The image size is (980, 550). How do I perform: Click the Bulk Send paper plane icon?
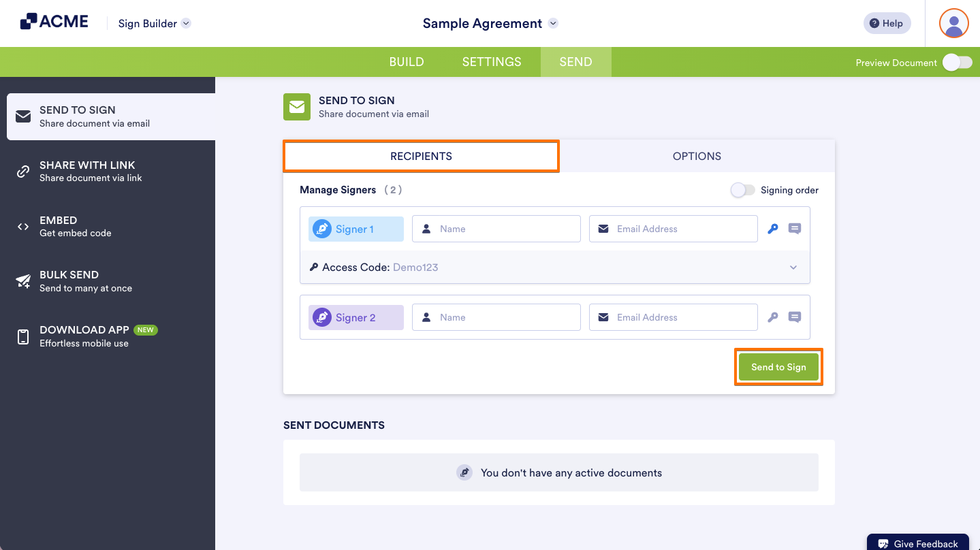23,281
